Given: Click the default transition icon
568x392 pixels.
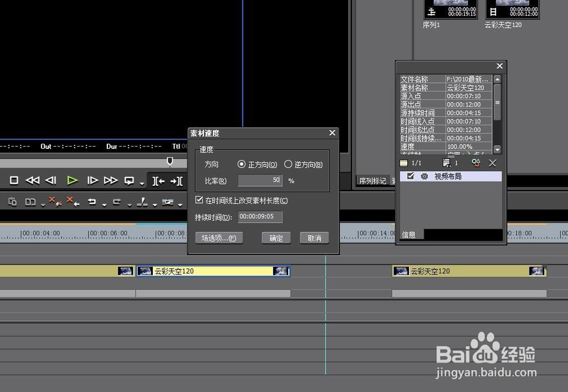Looking at the screenshot, I should 168,202.
